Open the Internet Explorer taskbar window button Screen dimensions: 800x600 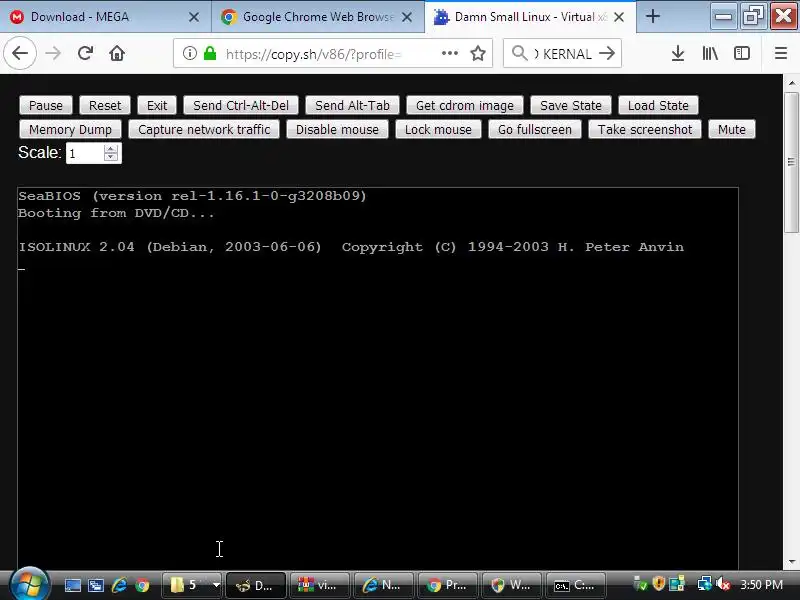point(383,585)
